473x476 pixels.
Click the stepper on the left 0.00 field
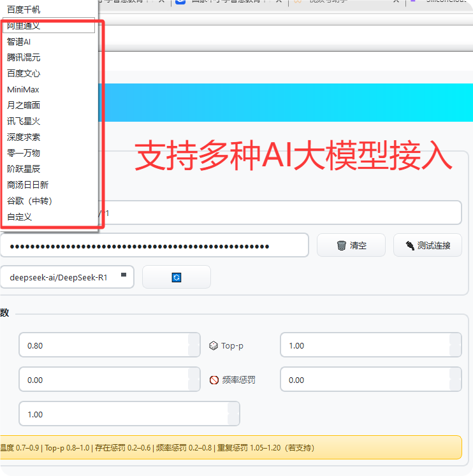[x=193, y=380]
